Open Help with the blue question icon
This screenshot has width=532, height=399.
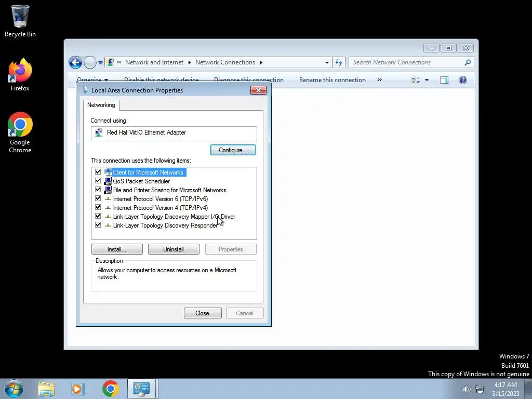click(463, 80)
